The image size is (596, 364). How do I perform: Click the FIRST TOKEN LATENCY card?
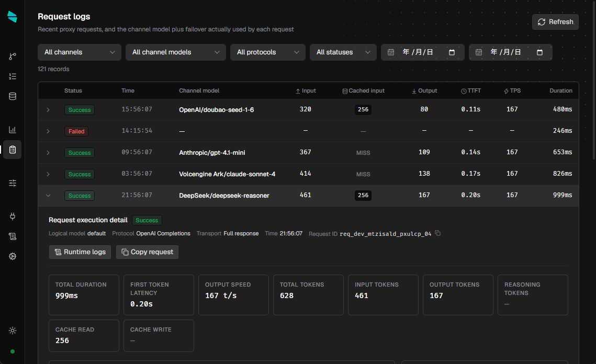pyautogui.click(x=159, y=295)
